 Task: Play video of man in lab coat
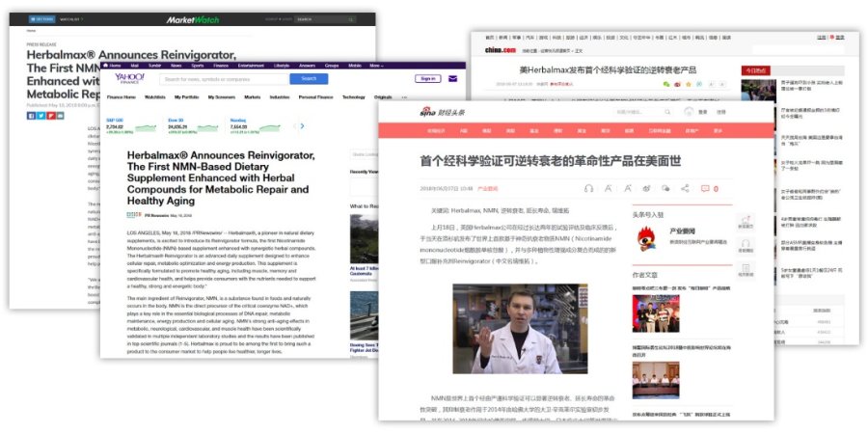(x=520, y=329)
